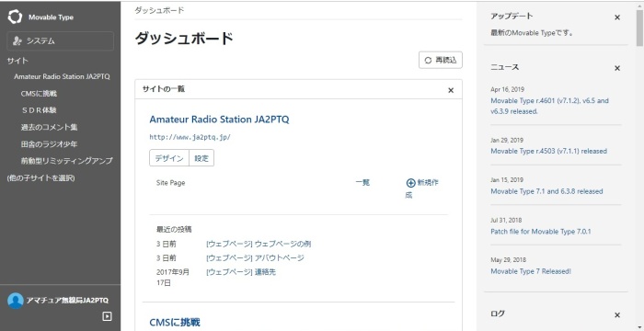644x331 pixels.
Task: Click the 再読込 reload button
Action: point(441,60)
